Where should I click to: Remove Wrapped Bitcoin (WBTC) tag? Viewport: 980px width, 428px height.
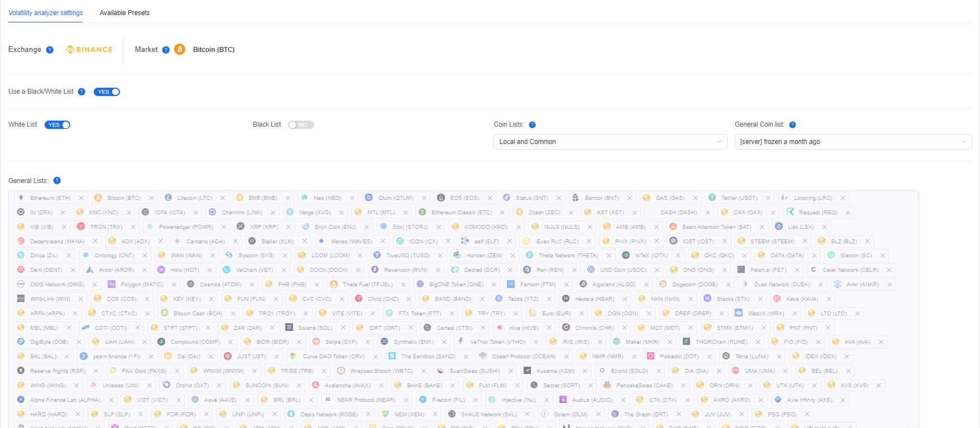point(423,371)
